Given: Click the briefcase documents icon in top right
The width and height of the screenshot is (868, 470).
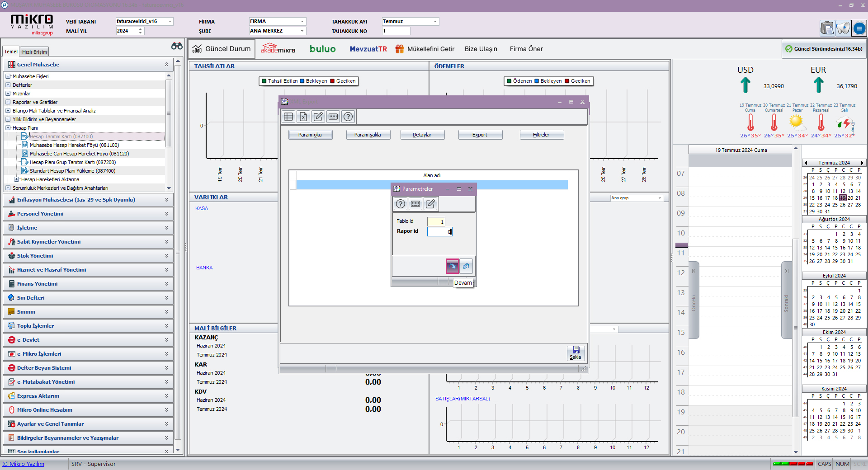Looking at the screenshot, I should 827,28.
